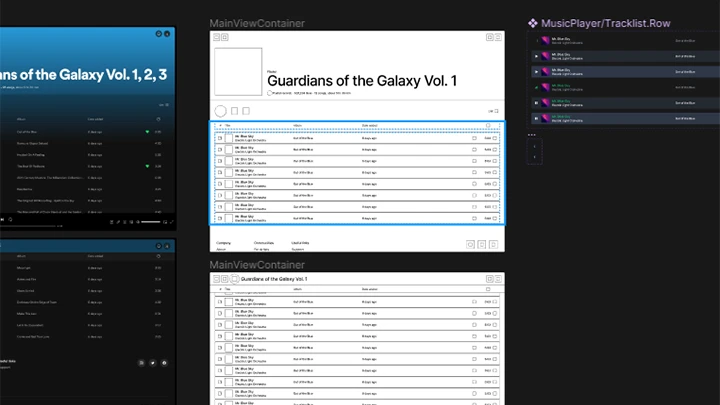Click Album header in top wireframe
The height and width of the screenshot is (405, 720).
[x=298, y=125]
